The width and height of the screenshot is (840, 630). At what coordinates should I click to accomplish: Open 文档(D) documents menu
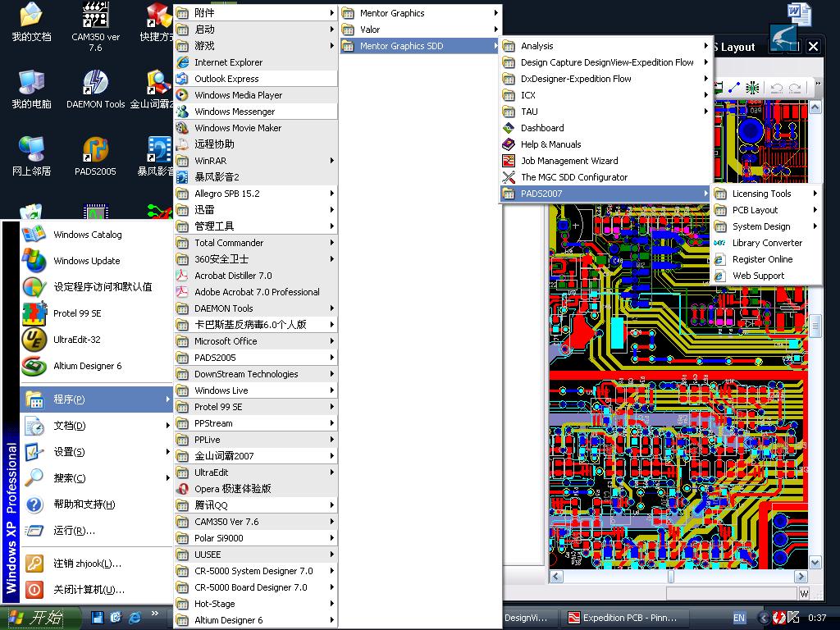coord(96,426)
